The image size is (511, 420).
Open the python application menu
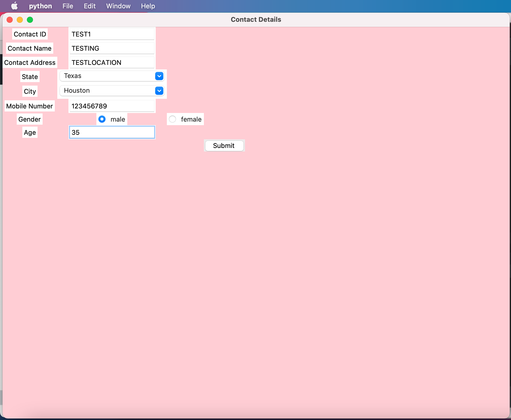[x=40, y=6]
